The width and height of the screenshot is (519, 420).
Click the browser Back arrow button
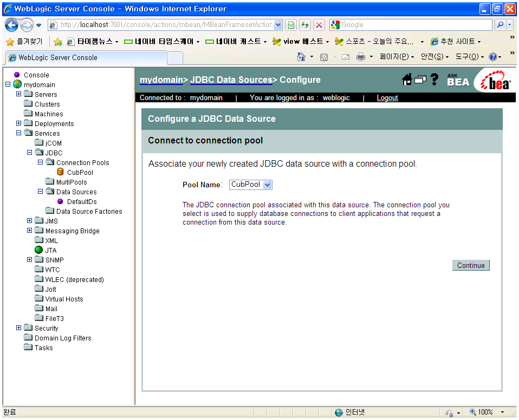click(11, 25)
